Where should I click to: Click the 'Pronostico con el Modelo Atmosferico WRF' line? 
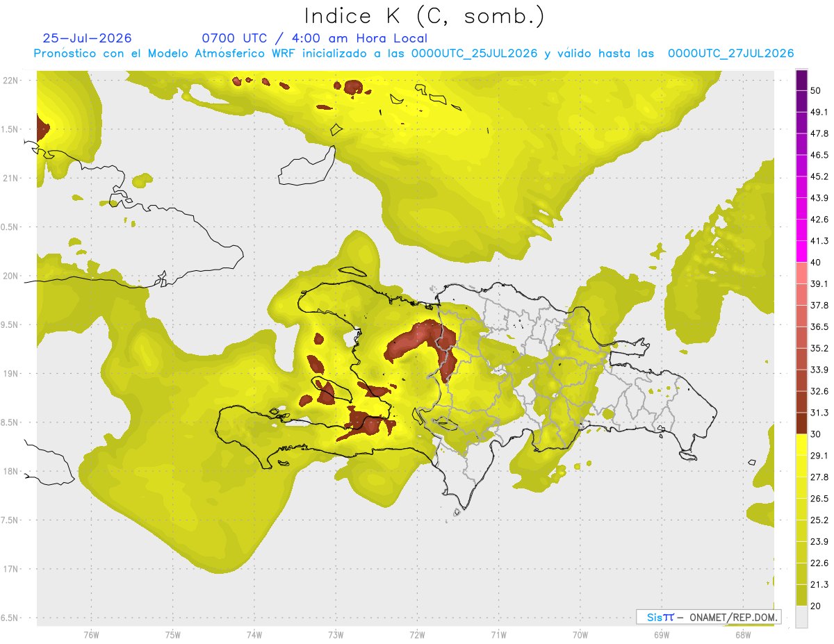(x=414, y=53)
